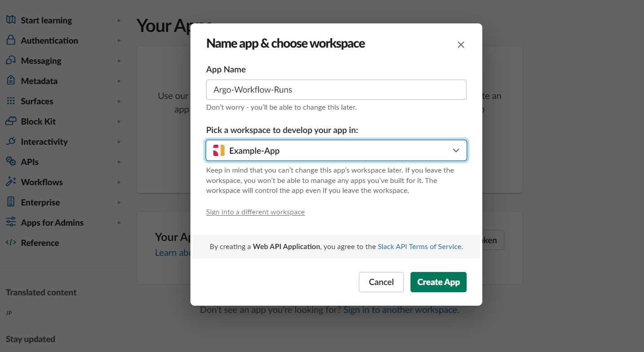
Task: Open Authentication docs in sidebar
Action: pyautogui.click(x=49, y=40)
